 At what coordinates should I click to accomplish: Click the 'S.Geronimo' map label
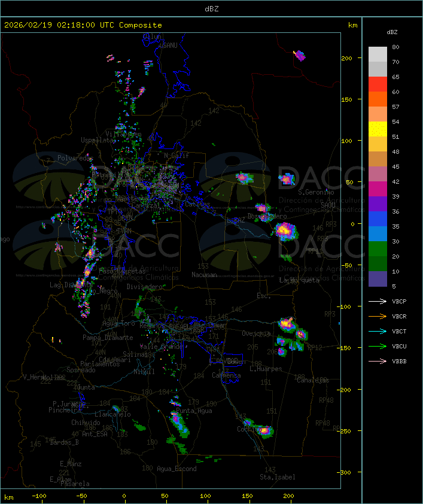(316, 192)
